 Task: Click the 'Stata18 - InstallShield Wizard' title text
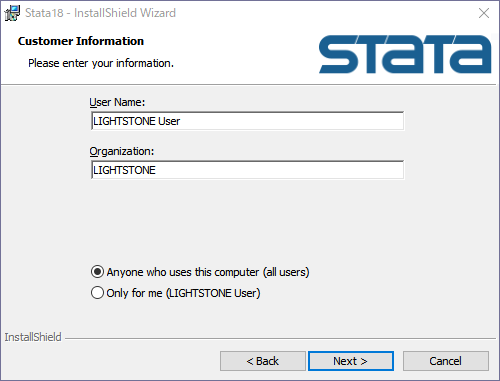pyautogui.click(x=100, y=13)
